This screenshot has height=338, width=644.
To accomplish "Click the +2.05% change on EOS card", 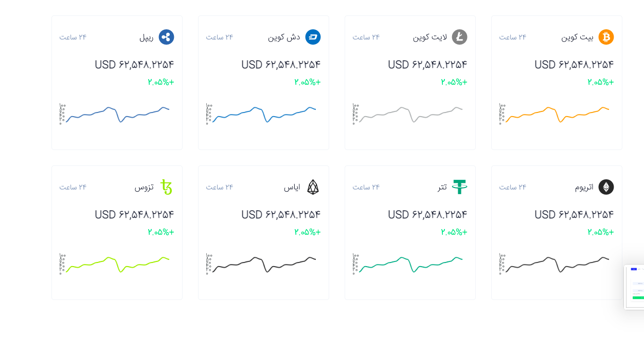I will pos(307,232).
